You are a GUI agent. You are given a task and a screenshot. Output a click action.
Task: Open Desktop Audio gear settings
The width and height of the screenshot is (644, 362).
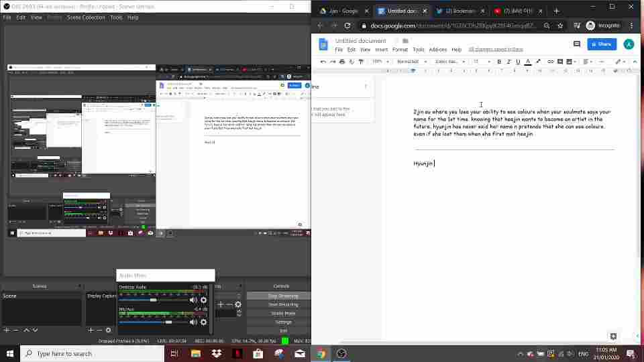203,300
